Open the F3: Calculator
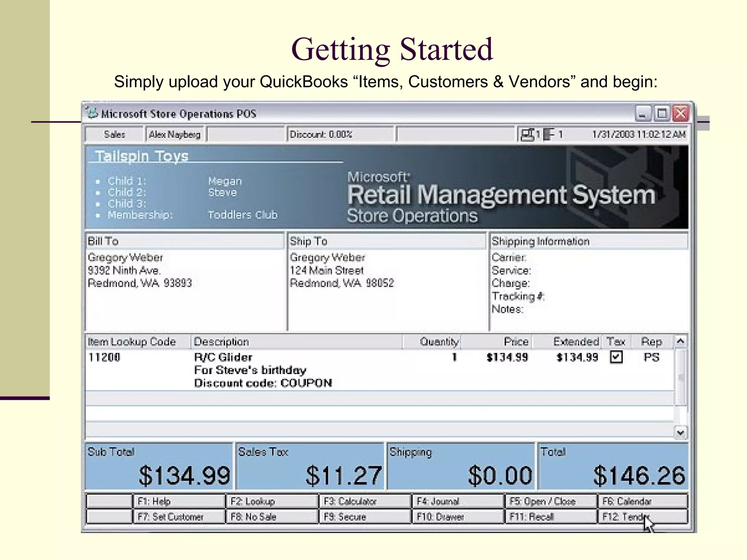 point(365,501)
